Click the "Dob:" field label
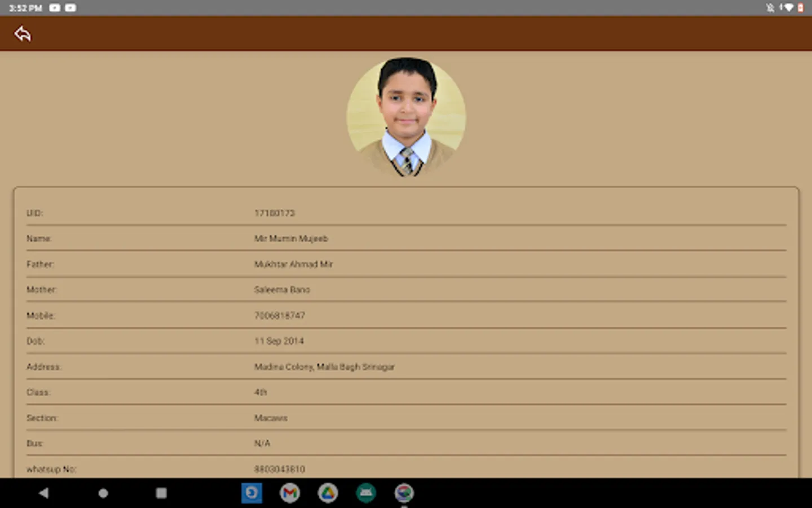Viewport: 812px width, 508px height. [36, 341]
